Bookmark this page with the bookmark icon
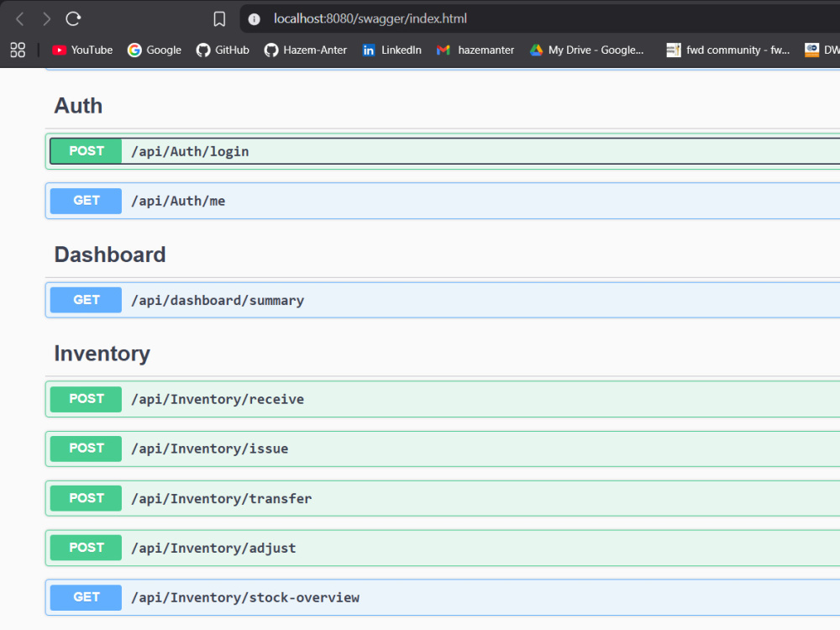 pyautogui.click(x=219, y=19)
